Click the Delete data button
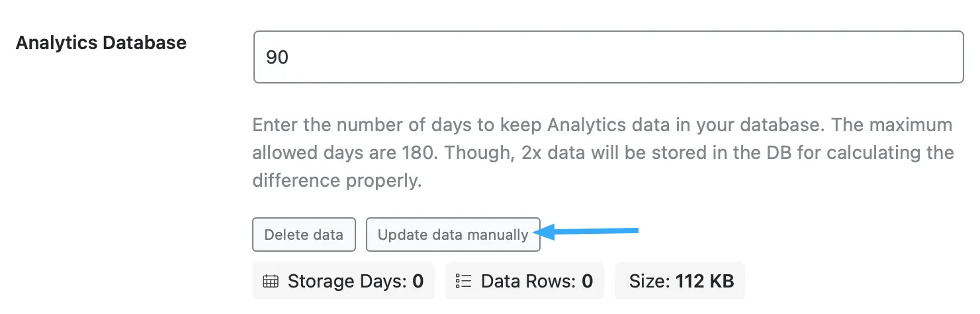Screen dimensions: 980x314 click(304, 235)
